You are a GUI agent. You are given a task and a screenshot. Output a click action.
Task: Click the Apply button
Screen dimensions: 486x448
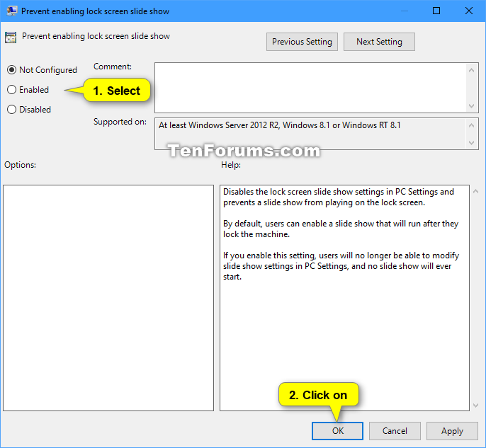coord(452,431)
